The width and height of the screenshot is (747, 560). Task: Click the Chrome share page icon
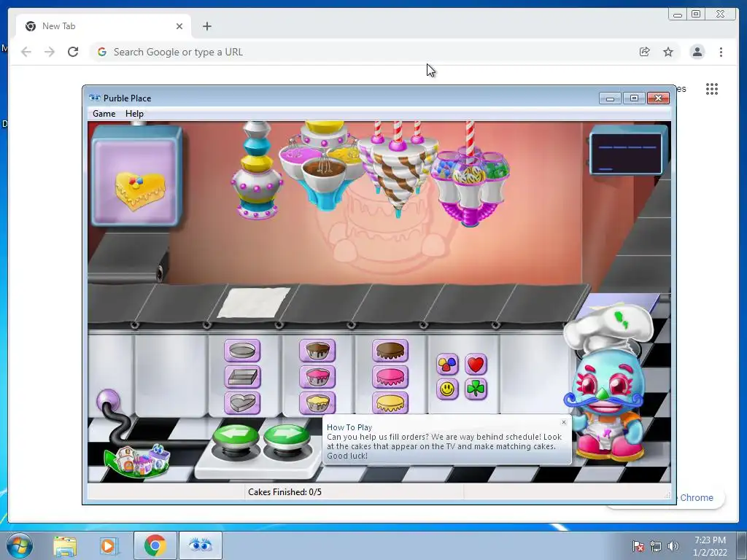(645, 52)
